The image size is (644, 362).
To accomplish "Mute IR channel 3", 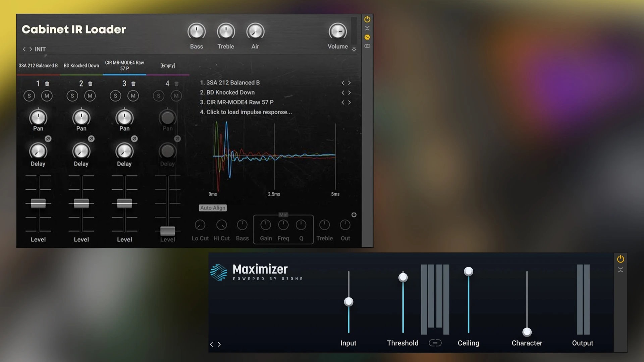I will (x=133, y=96).
